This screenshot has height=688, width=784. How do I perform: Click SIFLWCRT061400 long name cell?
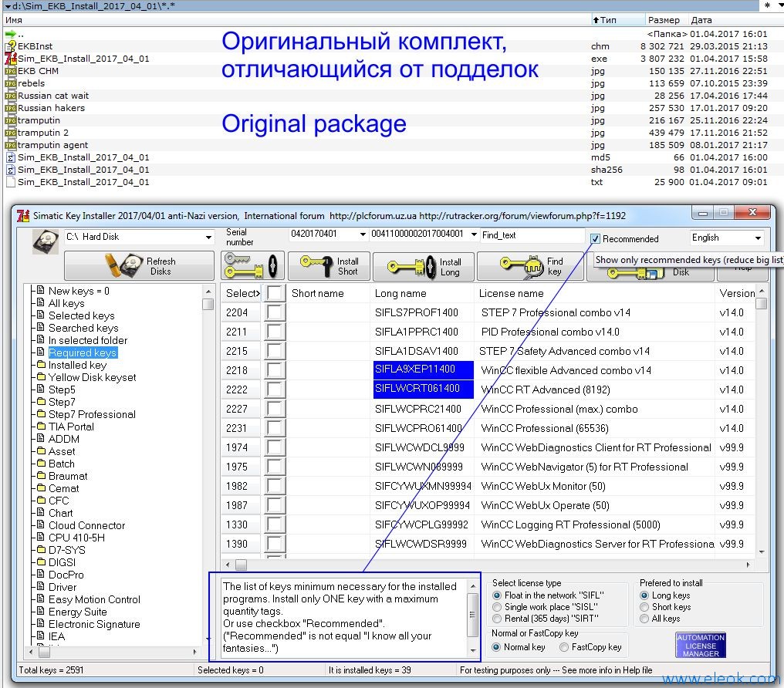[423, 390]
